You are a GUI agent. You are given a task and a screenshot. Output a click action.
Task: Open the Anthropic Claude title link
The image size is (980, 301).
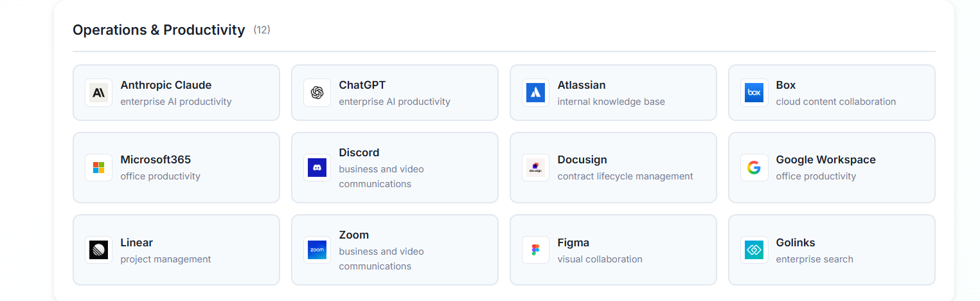click(166, 85)
